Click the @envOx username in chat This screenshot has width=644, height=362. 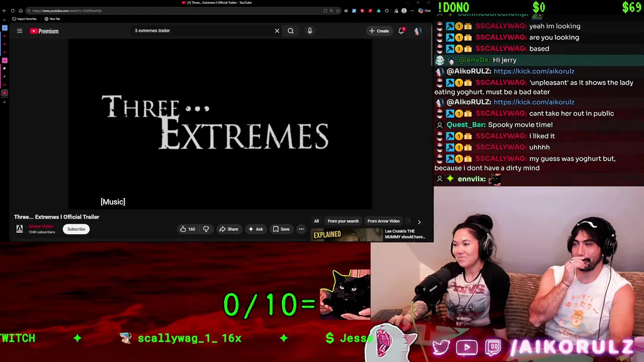coord(474,60)
